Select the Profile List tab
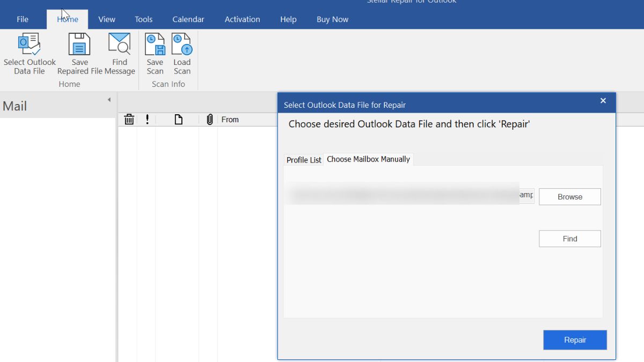 [304, 160]
